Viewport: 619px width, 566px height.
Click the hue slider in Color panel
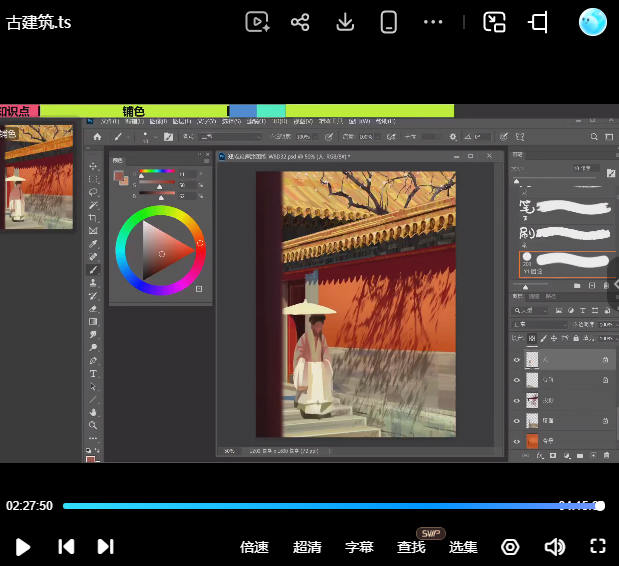[157, 171]
